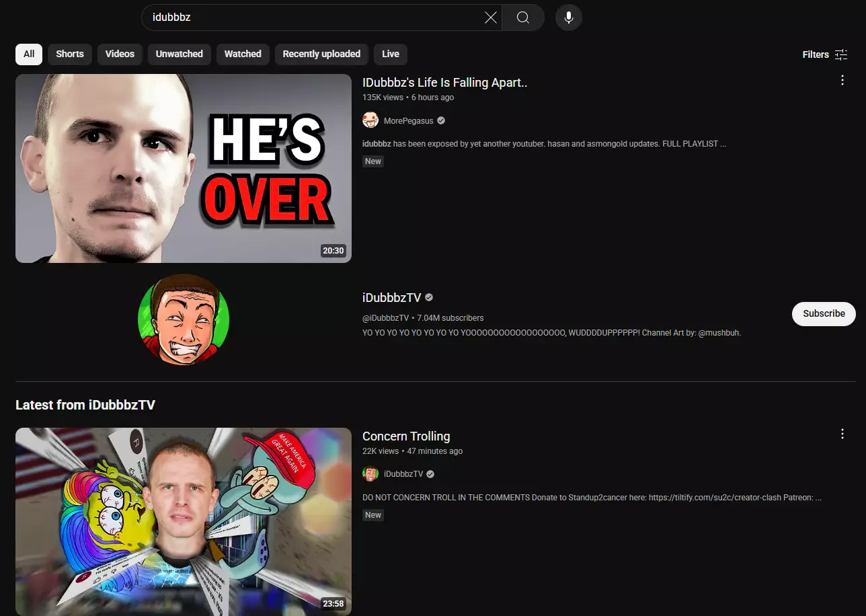Open the Filters options icon
The width and height of the screenshot is (866, 616).
[841, 54]
